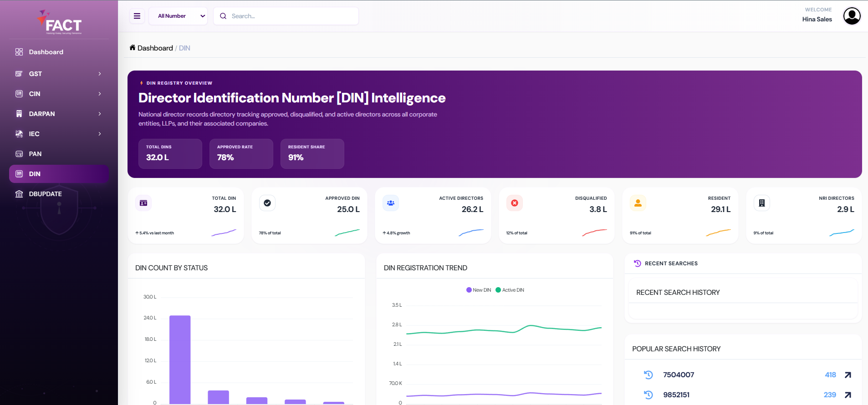
Task: Expand the CIN sidebar chevron
Action: [x=100, y=94]
